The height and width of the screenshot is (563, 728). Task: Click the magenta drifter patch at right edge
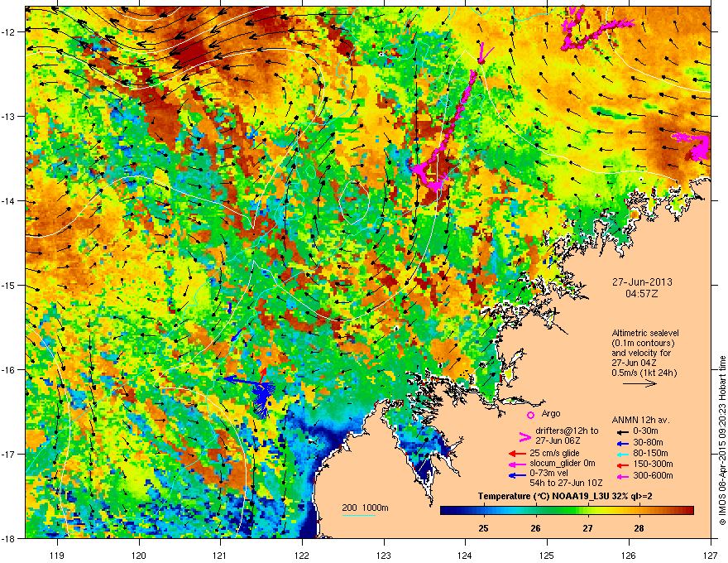692,146
